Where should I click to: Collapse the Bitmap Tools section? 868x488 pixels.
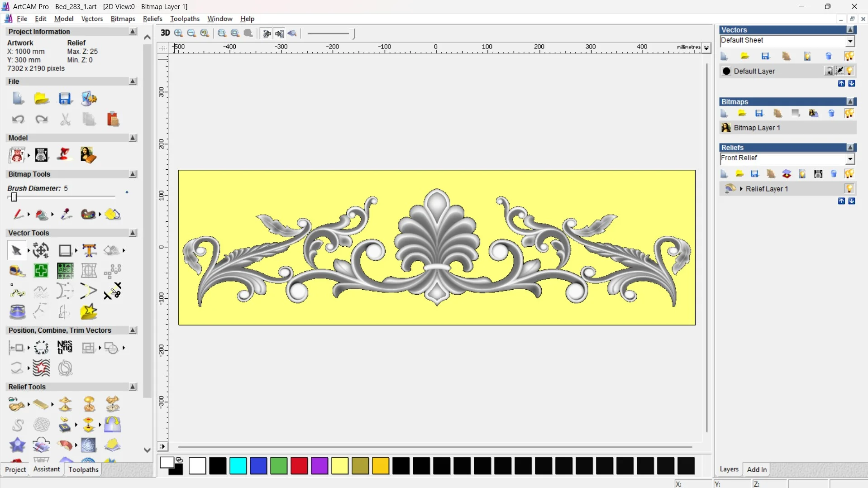(x=133, y=174)
